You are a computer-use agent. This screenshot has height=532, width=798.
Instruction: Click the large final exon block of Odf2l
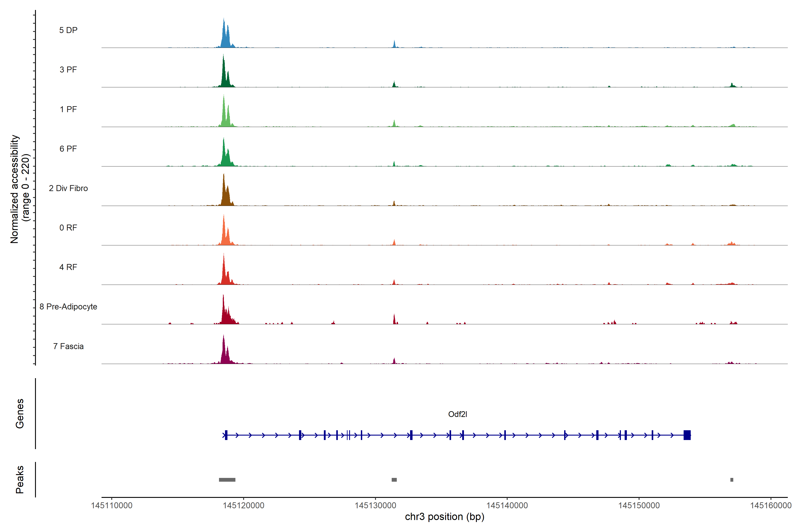point(687,435)
